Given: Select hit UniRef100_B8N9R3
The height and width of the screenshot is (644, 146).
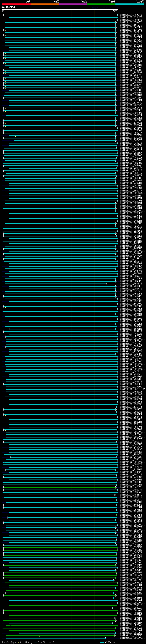Looking at the screenshot, I should click(131, 281).
